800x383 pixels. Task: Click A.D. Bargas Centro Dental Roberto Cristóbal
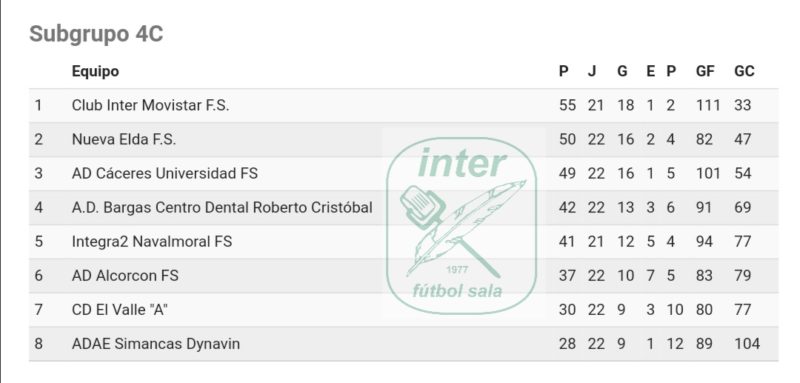(x=222, y=208)
